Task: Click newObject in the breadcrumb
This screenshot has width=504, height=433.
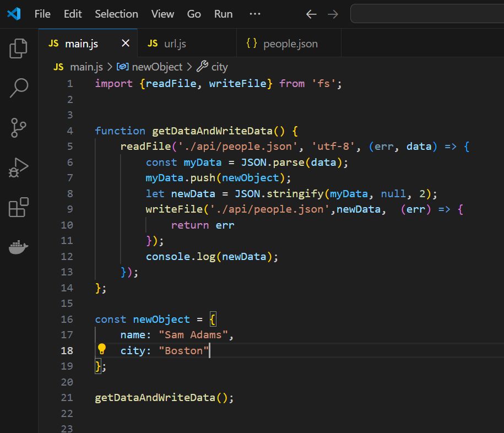Action: pos(157,67)
